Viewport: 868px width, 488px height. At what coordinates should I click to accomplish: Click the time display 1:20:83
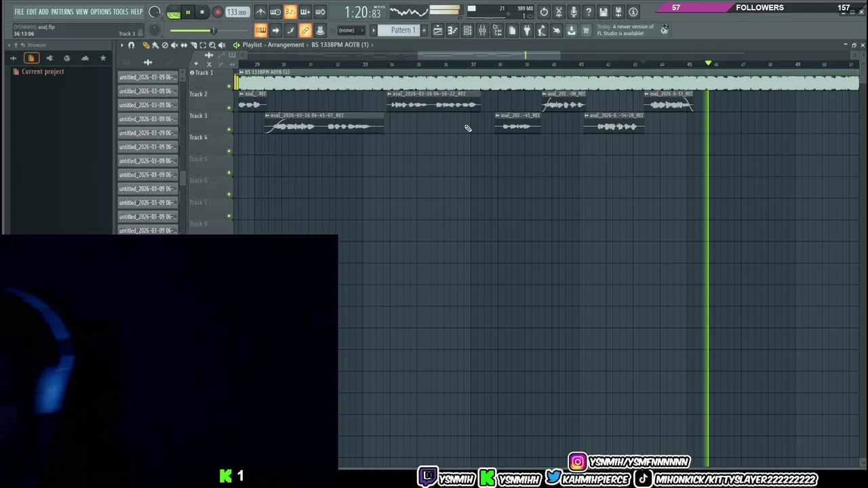point(362,12)
